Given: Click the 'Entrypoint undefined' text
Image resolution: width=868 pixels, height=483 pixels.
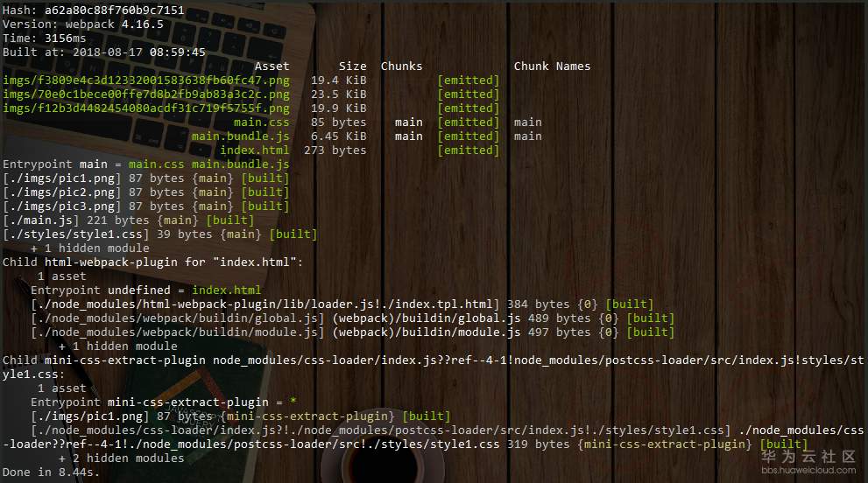Looking at the screenshot, I should 100,290.
